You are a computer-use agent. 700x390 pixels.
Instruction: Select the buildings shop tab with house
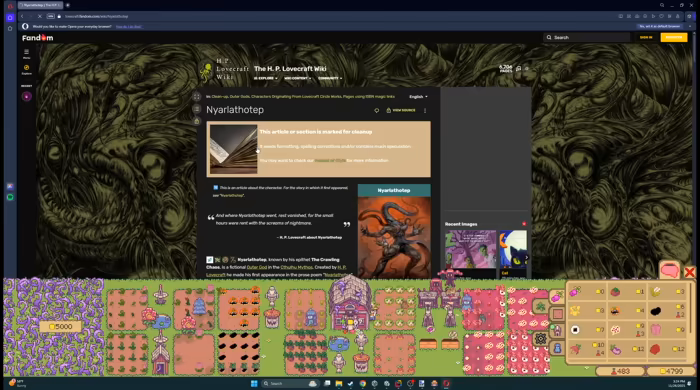tap(557, 331)
